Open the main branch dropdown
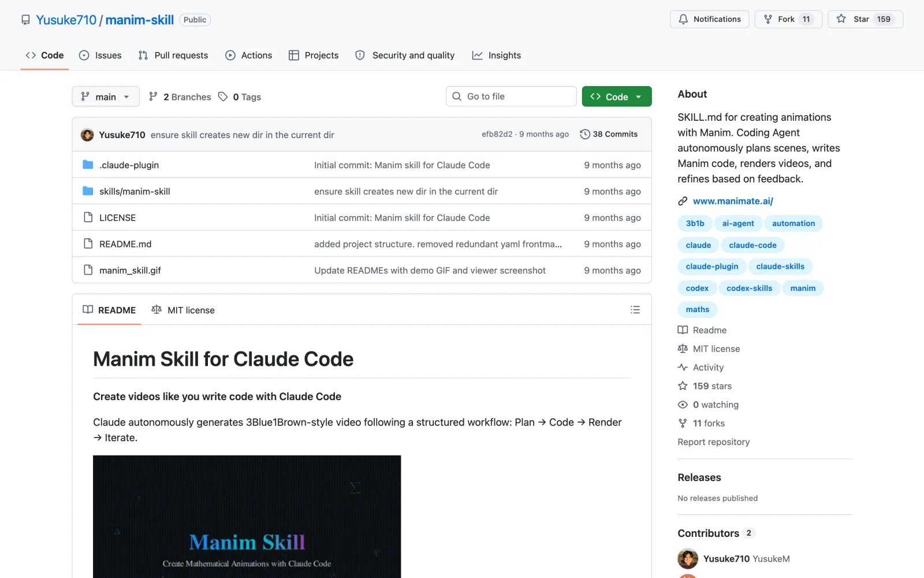Image resolution: width=924 pixels, height=578 pixels. [106, 97]
